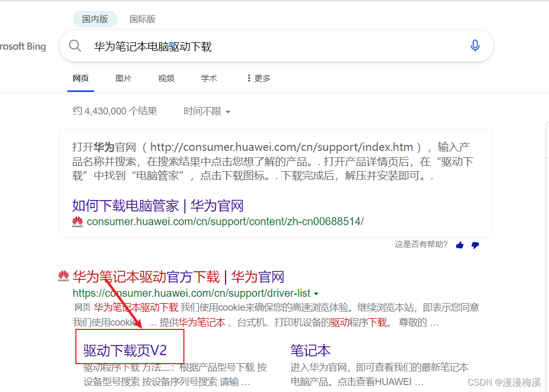
Task: Expand the 时间不限 time filter dropdown
Action: (207, 111)
